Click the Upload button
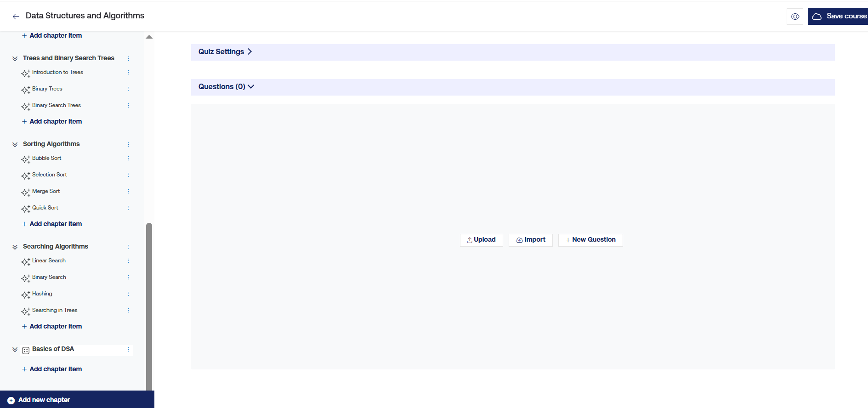Image resolution: width=868 pixels, height=408 pixels. pos(481,240)
